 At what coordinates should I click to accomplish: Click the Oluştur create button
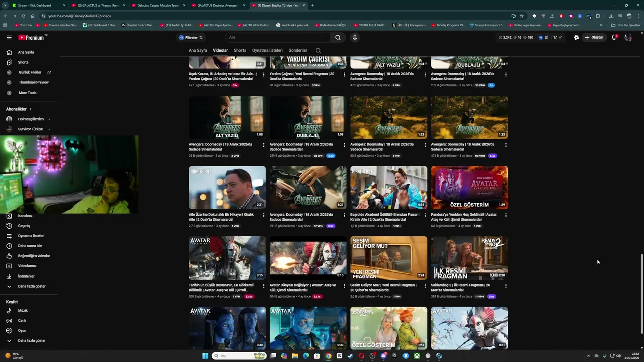[593, 37]
